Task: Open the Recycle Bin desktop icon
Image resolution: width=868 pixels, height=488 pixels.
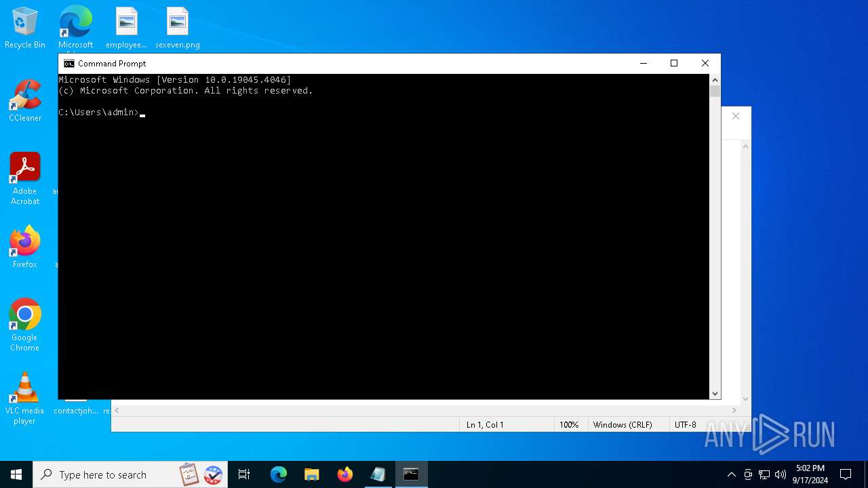Action: pos(25,28)
